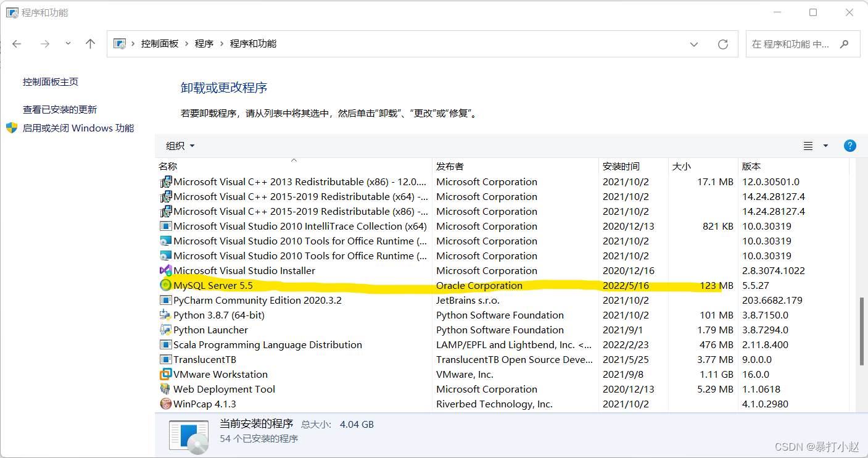Click the Visual Studio Installer icon

click(165, 270)
